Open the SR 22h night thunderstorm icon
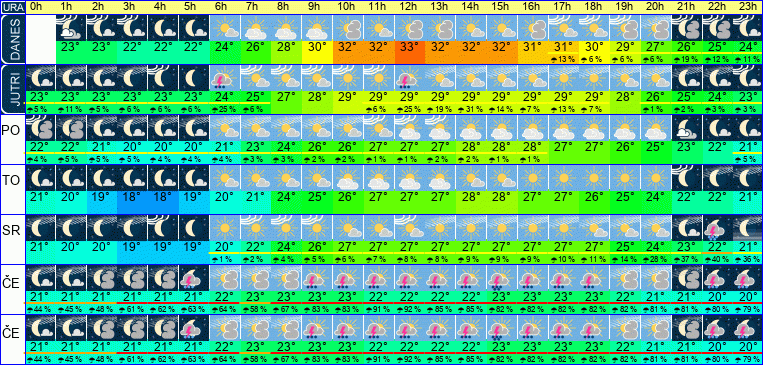Viewport: 763px width, 365px height. click(717, 228)
